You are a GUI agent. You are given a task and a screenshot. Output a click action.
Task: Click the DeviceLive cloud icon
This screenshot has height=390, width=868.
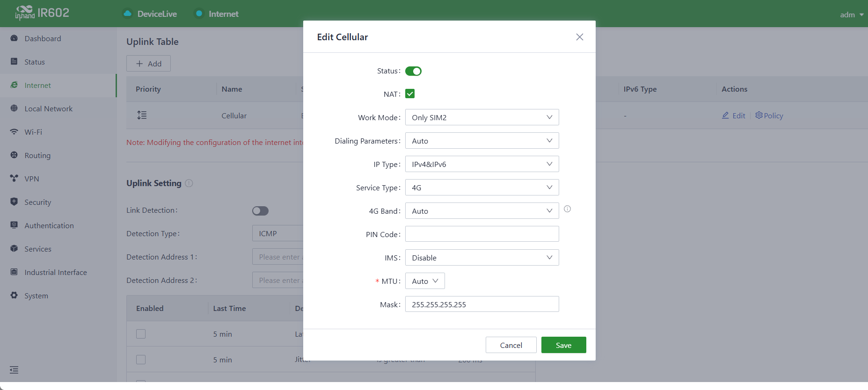pos(127,14)
